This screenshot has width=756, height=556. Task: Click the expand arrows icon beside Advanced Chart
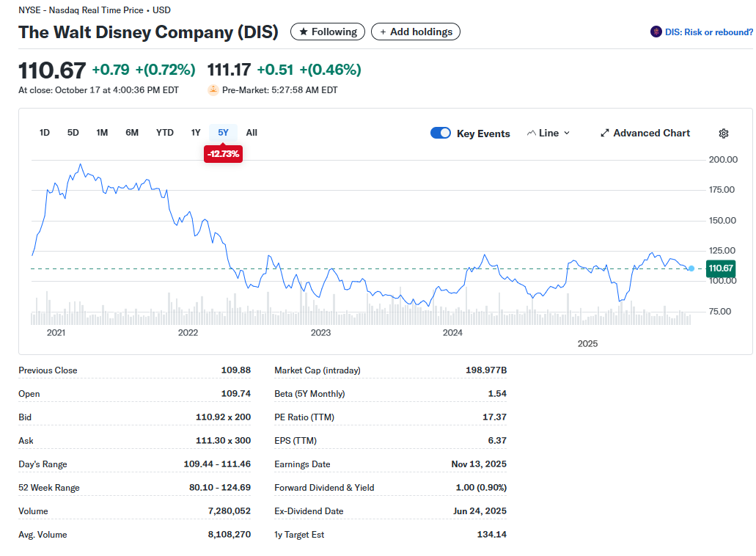pyautogui.click(x=605, y=133)
